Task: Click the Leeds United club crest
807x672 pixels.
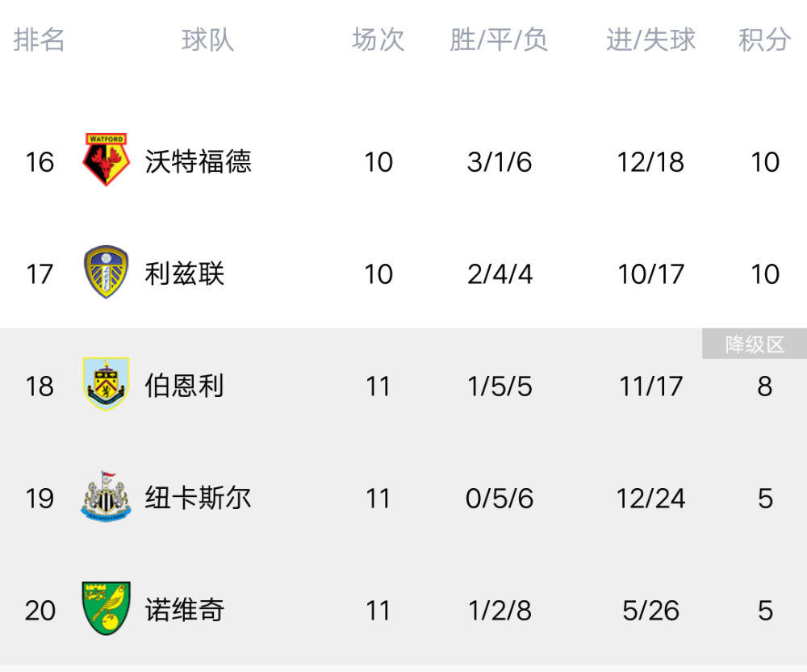Action: click(106, 272)
